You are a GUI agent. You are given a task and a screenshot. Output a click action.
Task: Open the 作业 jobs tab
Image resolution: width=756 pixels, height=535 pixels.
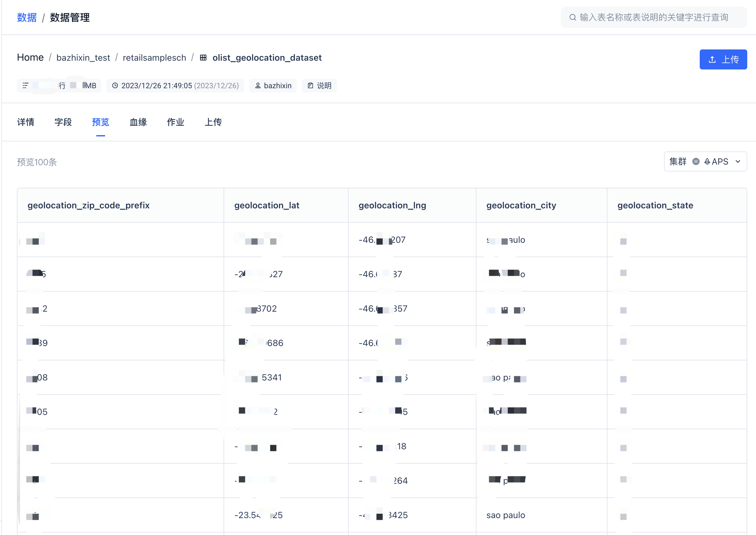(175, 122)
